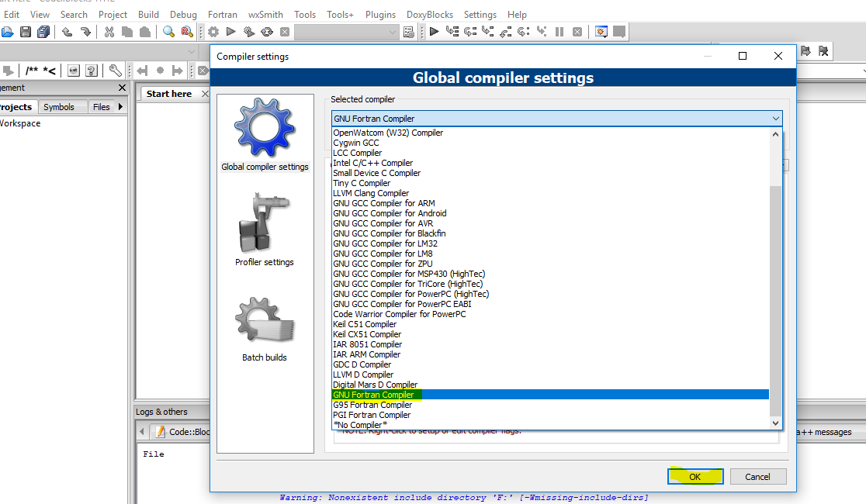This screenshot has height=504, width=866.
Task: Open the DoxyBlocks menu
Action: (430, 15)
